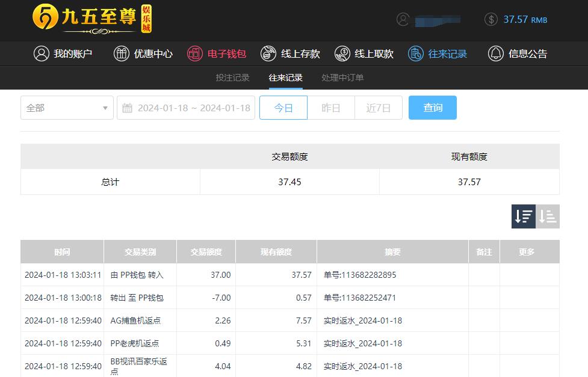
Task: Open the date range picker field
Action: (x=186, y=108)
